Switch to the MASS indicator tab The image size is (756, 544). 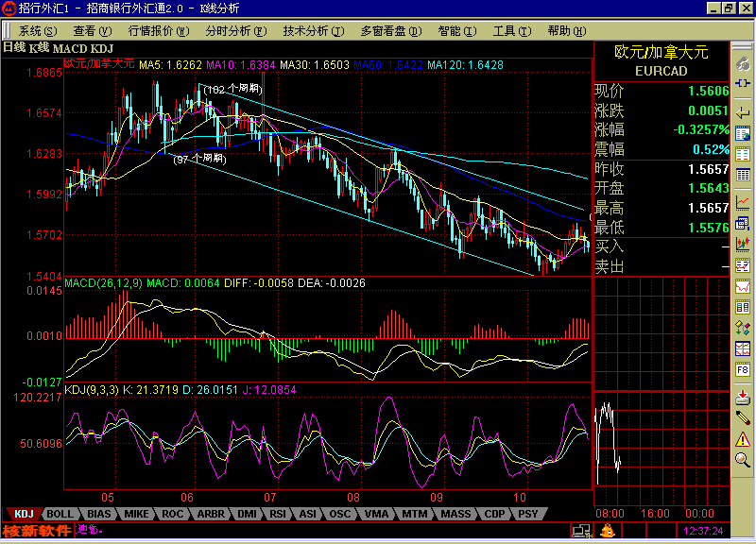click(455, 514)
